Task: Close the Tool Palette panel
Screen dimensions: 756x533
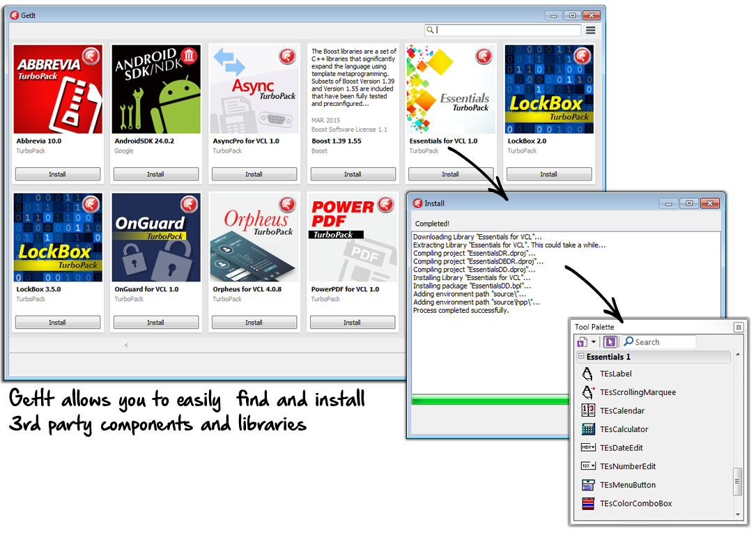Action: 738,327
